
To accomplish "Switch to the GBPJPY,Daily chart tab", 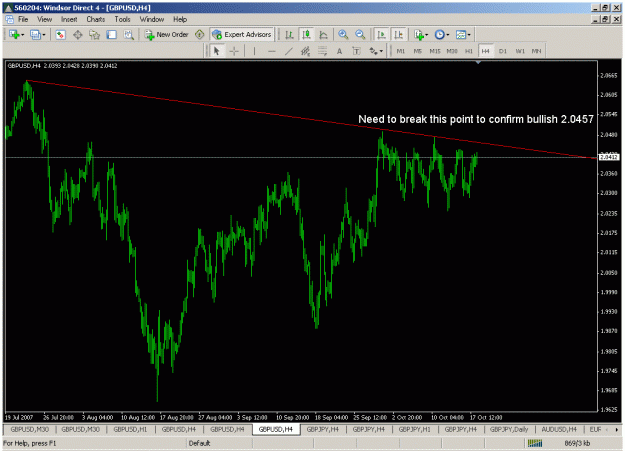I will (x=509, y=429).
